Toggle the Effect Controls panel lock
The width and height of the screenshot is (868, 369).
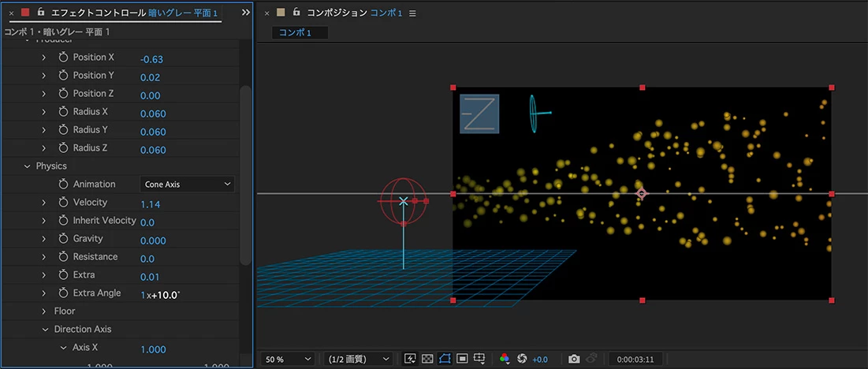tap(40, 12)
